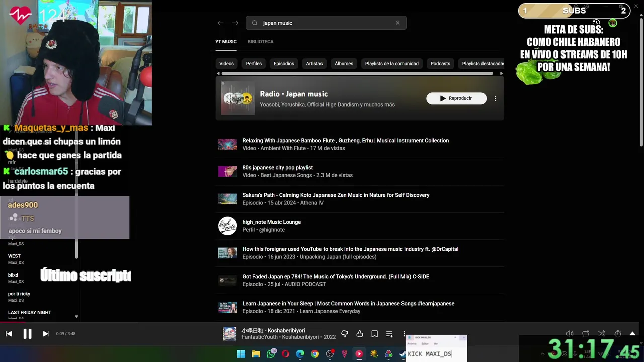This screenshot has width=644, height=362.
Task: Go back with the left arrow
Action: pyautogui.click(x=220, y=23)
